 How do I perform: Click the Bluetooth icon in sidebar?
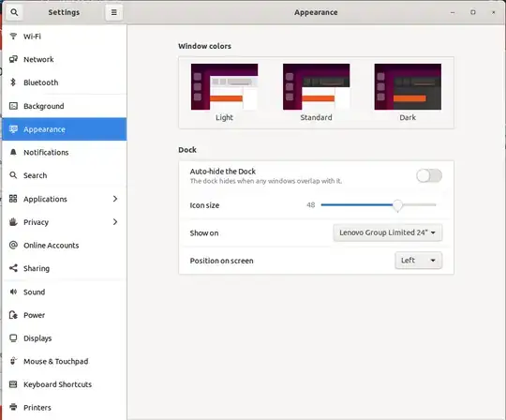(x=13, y=82)
